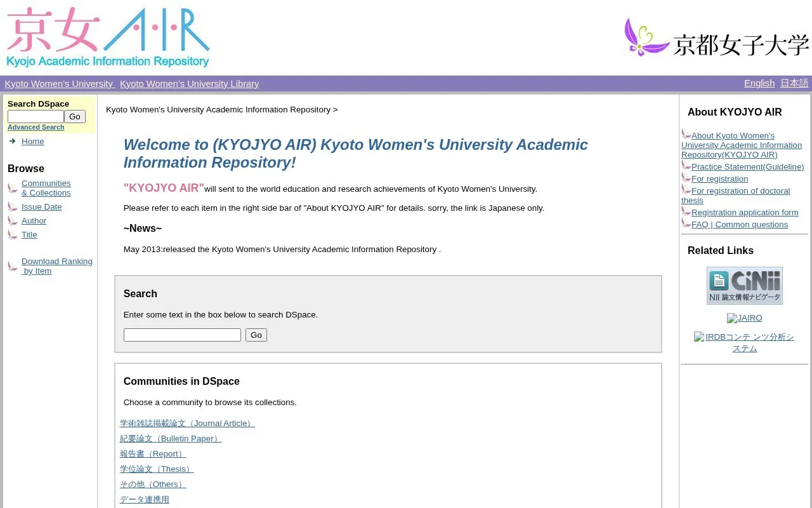Open the IRDB コンテンツ分析システム link

pos(745,343)
